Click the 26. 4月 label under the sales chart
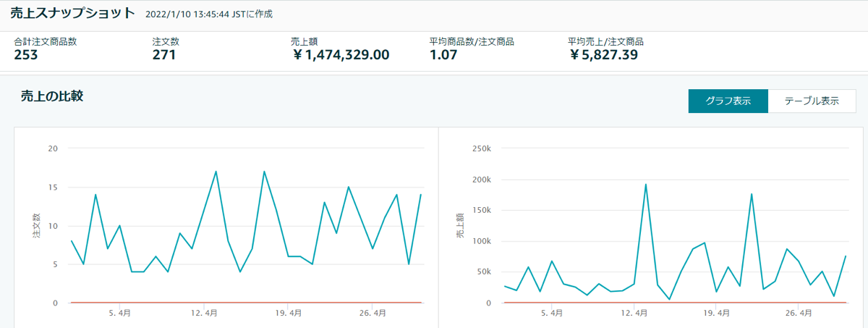The width and height of the screenshot is (868, 328). pos(803,314)
